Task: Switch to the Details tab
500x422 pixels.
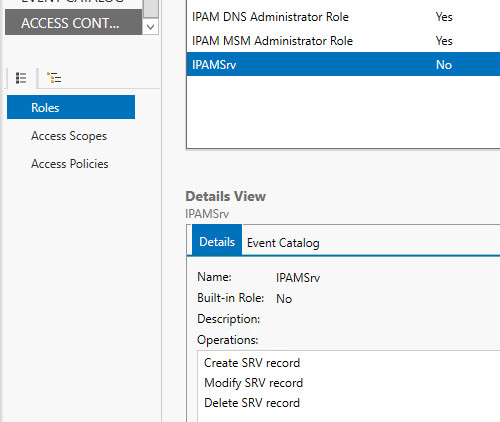Action: [217, 240]
